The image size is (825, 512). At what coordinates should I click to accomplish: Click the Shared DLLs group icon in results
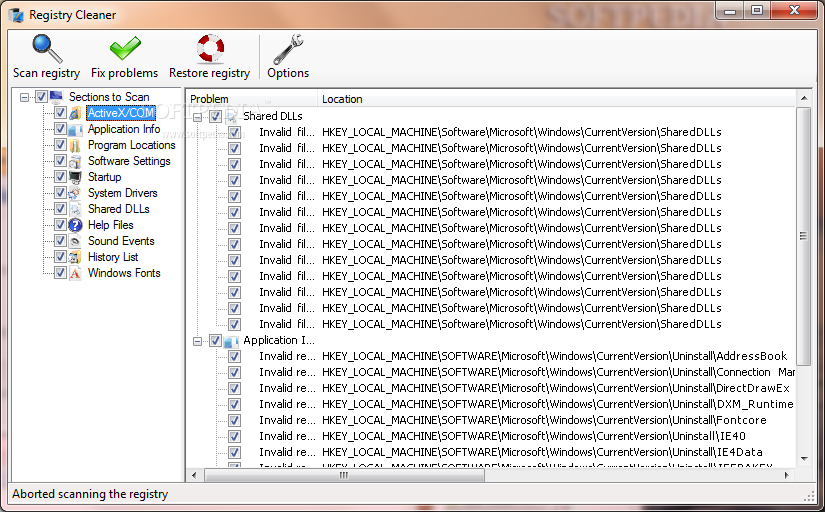pyautogui.click(x=232, y=116)
